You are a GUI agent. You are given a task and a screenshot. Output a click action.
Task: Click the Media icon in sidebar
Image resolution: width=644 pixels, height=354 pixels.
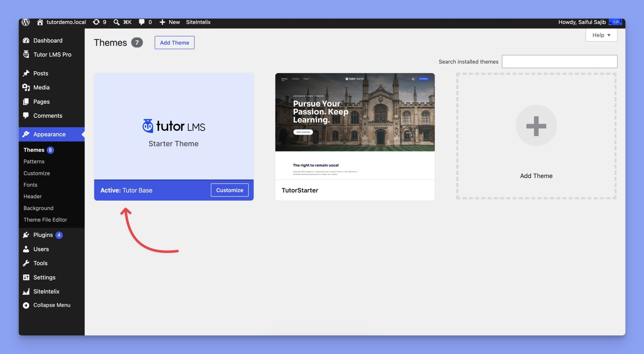point(26,87)
